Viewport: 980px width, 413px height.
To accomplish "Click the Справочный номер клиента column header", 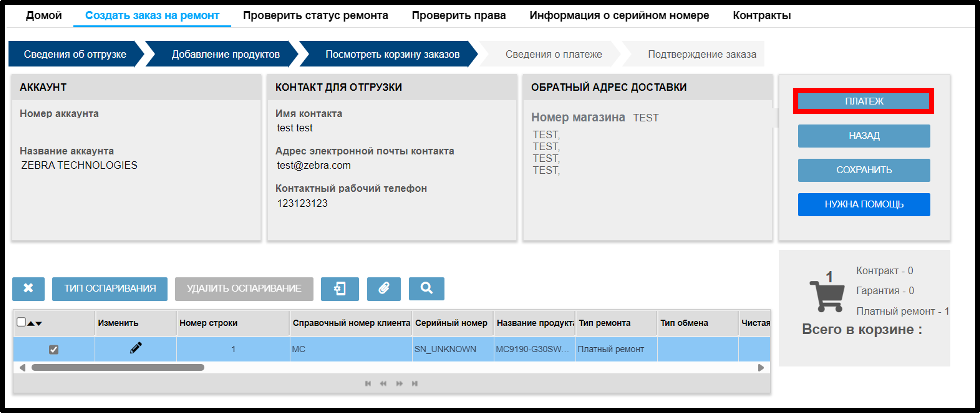I will coord(351,323).
